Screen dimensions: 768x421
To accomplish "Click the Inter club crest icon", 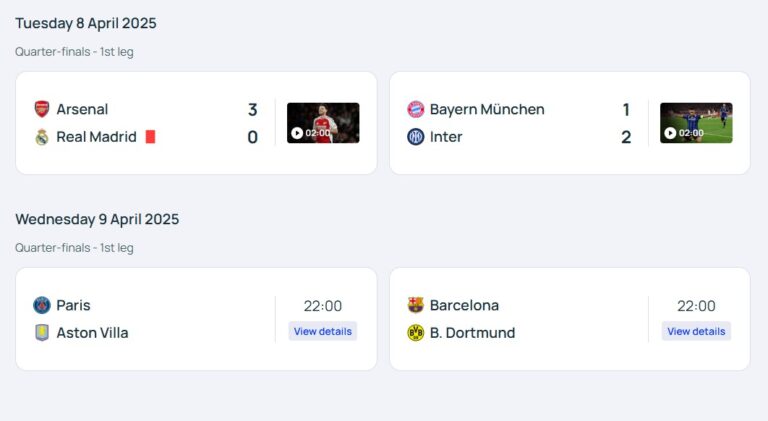I will pyautogui.click(x=416, y=137).
